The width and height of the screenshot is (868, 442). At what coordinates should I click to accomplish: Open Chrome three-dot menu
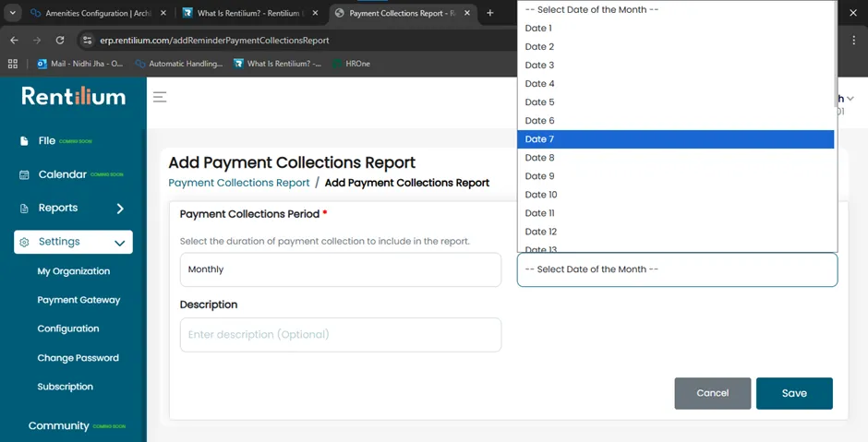[853, 41]
